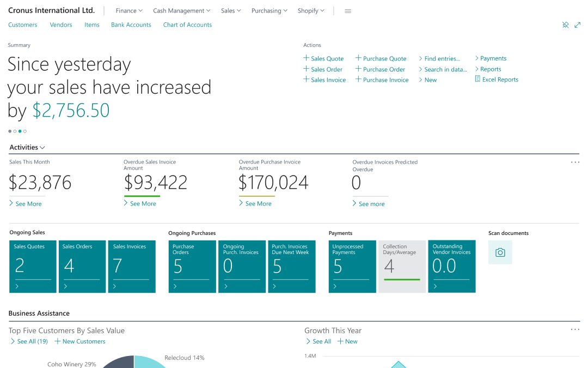Viewport: 588px width, 368px height.
Task: Open the Activities section ellipsis menu
Action: pyautogui.click(x=575, y=162)
